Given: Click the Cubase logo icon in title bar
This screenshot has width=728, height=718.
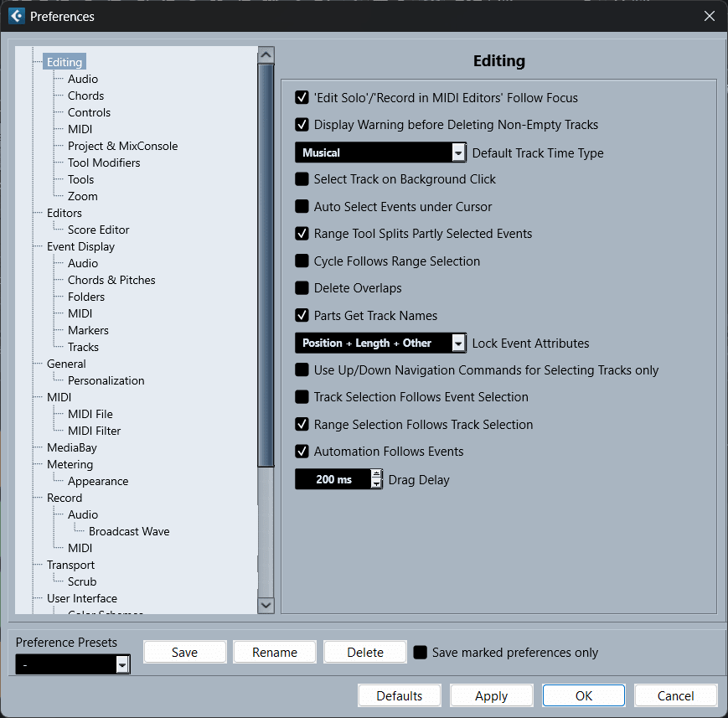Looking at the screenshot, I should [17, 16].
